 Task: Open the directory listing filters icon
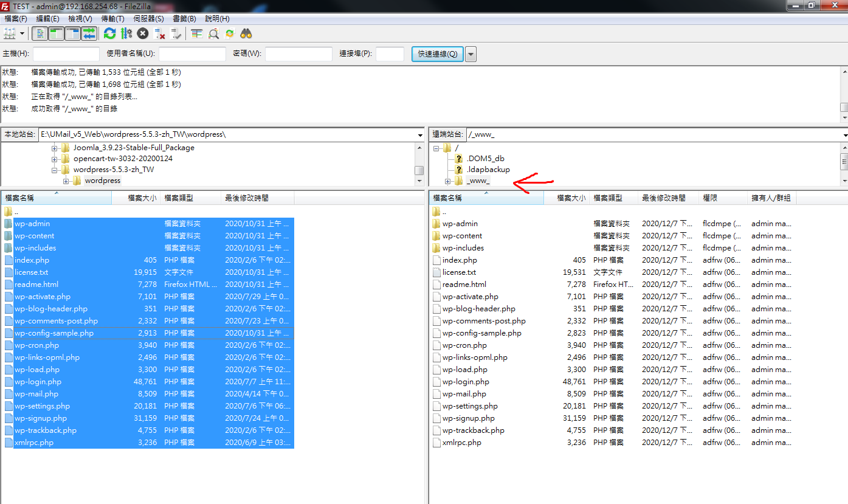[196, 33]
